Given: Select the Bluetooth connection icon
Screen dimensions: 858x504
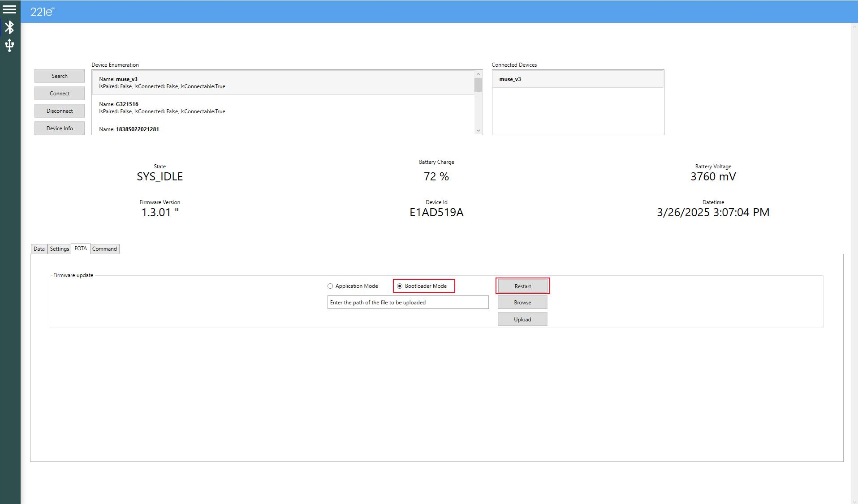Looking at the screenshot, I should coord(9,27).
